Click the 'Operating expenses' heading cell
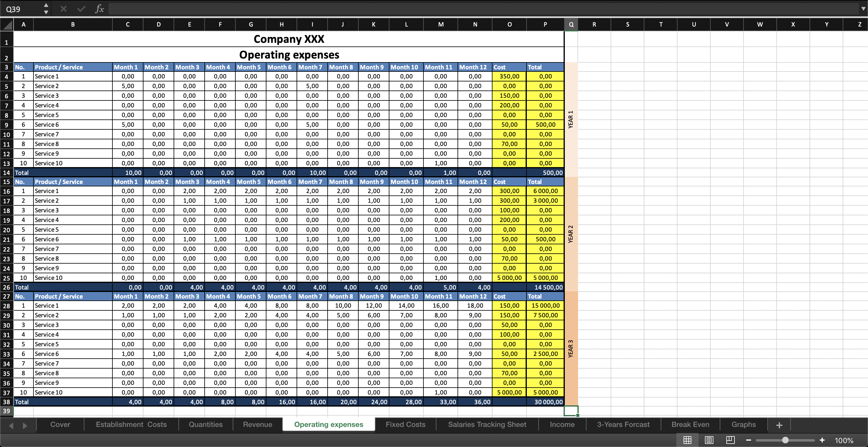Viewport: 868px width, 447px height. (289, 55)
